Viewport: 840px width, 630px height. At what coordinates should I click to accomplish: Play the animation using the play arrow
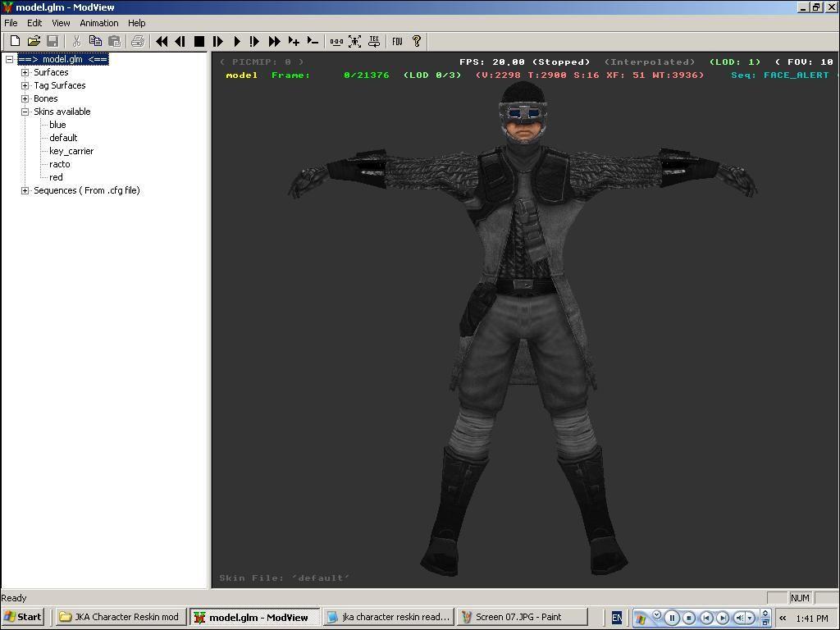click(x=237, y=41)
